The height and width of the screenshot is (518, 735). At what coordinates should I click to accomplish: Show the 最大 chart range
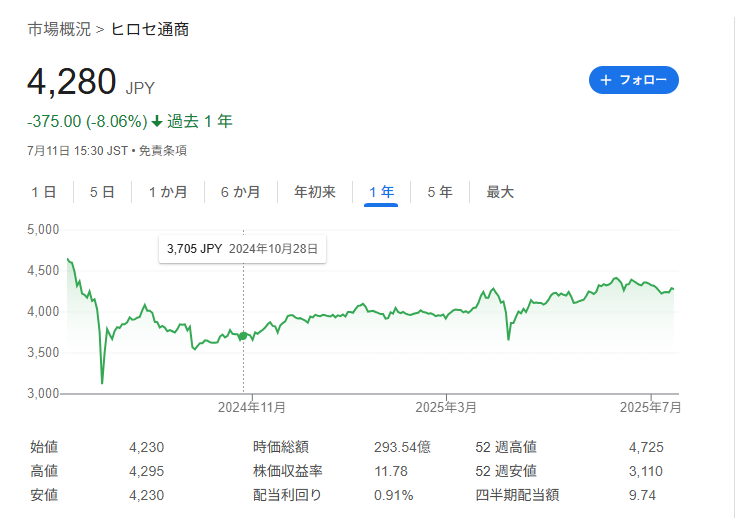[500, 192]
